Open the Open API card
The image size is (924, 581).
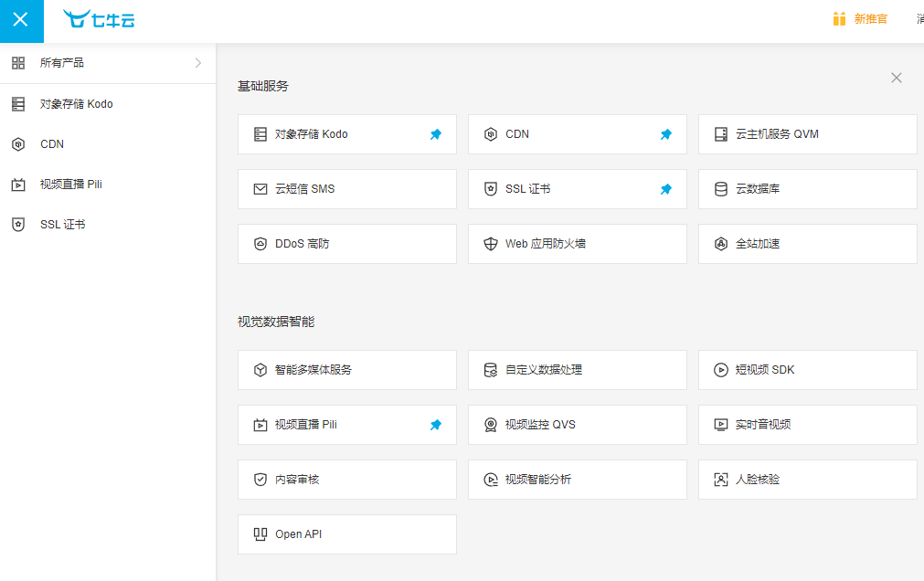tap(347, 534)
